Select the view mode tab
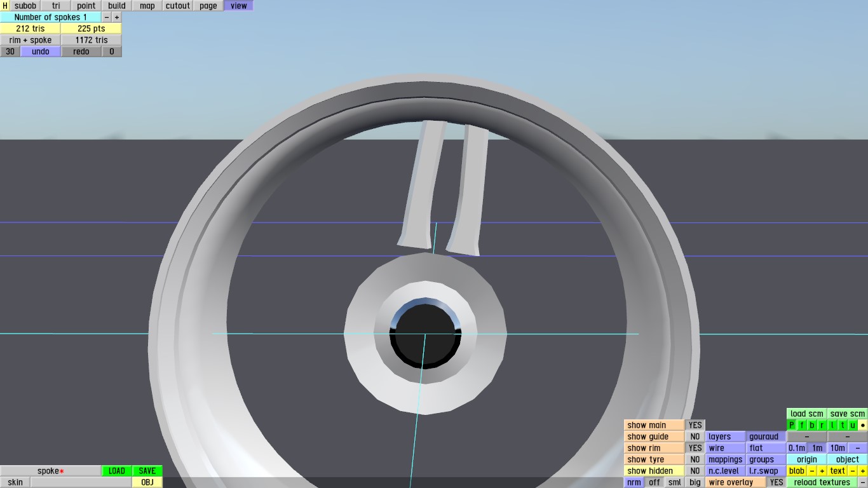868x488 pixels. tap(239, 6)
